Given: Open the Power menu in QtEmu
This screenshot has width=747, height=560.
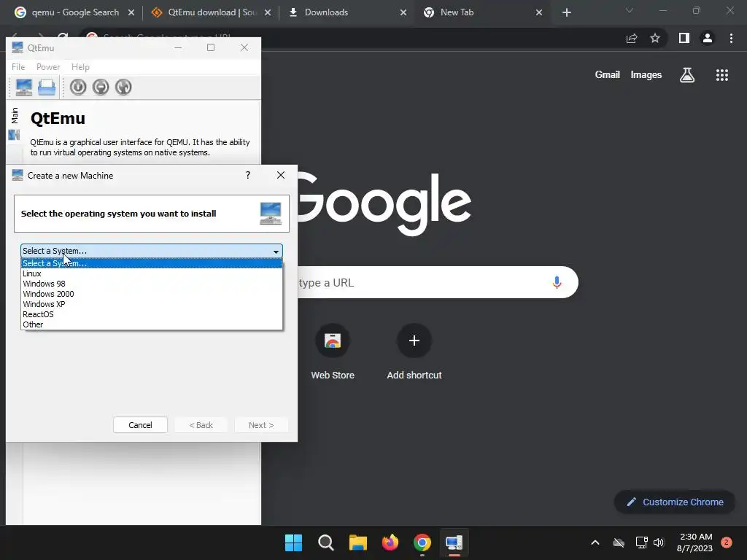Looking at the screenshot, I should [48, 67].
